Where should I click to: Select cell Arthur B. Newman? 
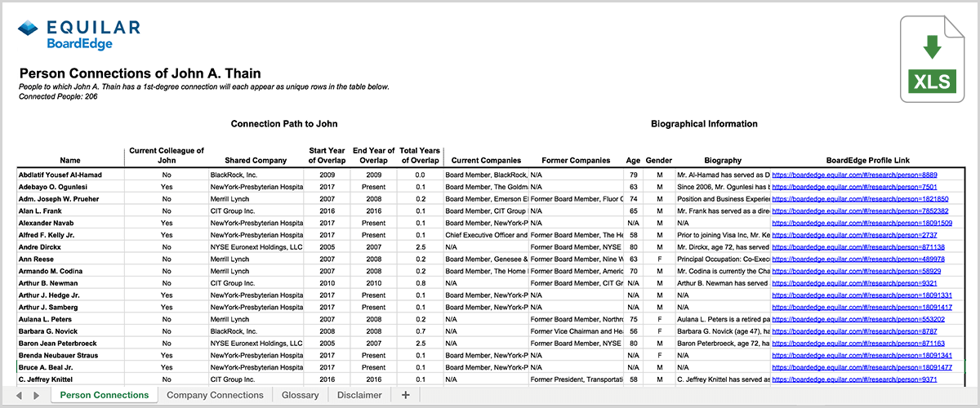[70, 283]
